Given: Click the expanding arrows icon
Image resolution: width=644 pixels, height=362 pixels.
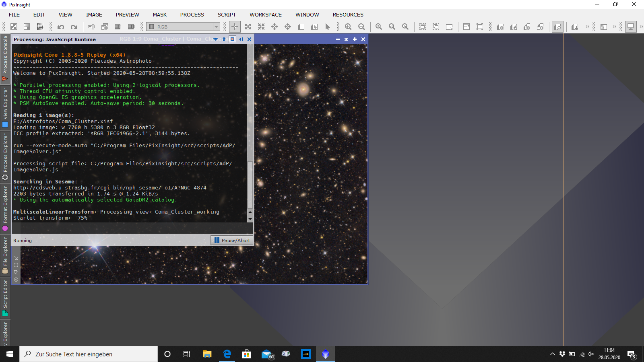Looking at the screenshot, I should [x=248, y=27].
